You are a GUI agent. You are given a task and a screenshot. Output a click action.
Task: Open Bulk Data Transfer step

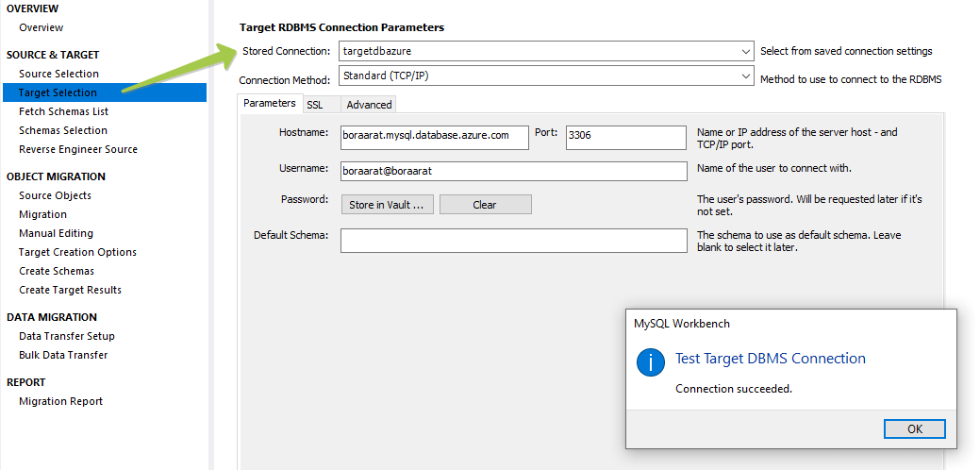(x=63, y=355)
